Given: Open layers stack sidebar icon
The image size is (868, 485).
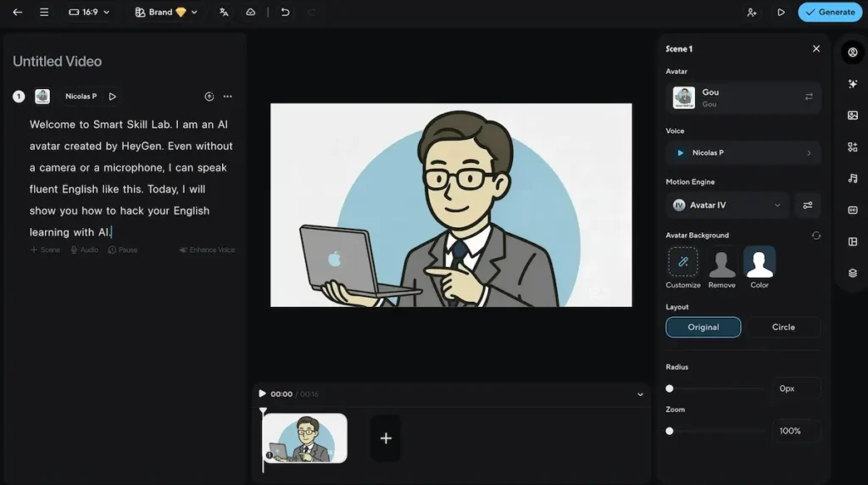Looking at the screenshot, I should [x=853, y=274].
